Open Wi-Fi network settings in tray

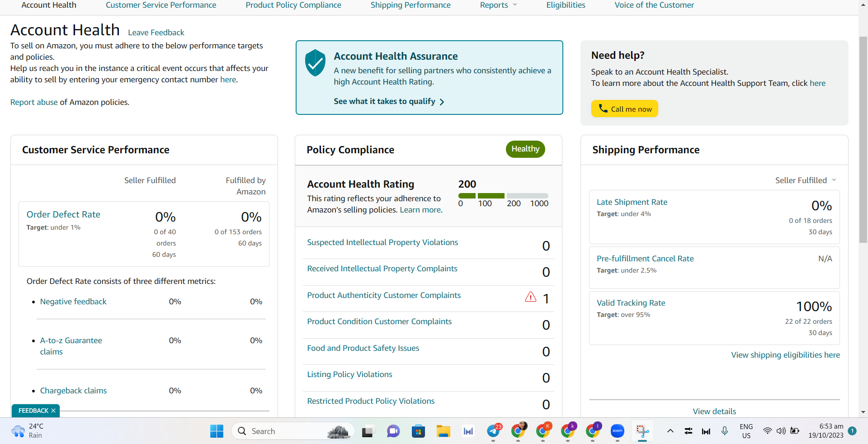767,431
